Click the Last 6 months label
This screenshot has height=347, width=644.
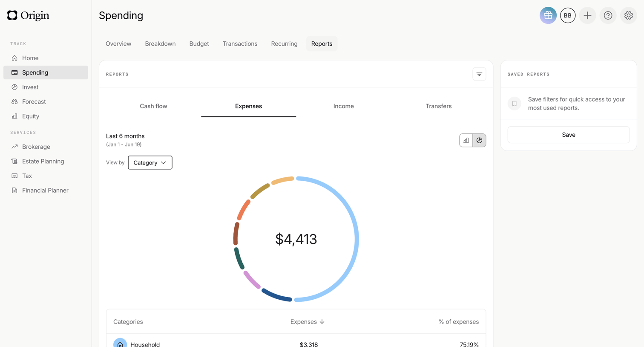click(x=125, y=136)
